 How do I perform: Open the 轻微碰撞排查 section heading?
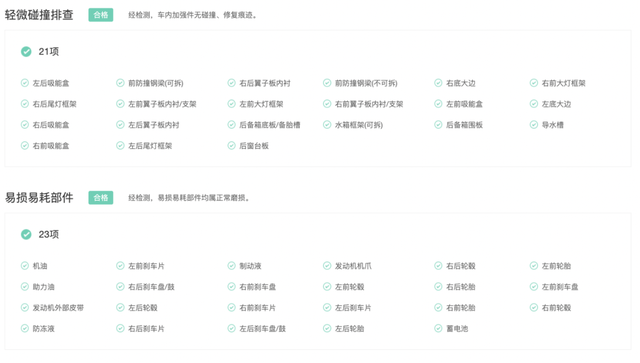point(39,15)
